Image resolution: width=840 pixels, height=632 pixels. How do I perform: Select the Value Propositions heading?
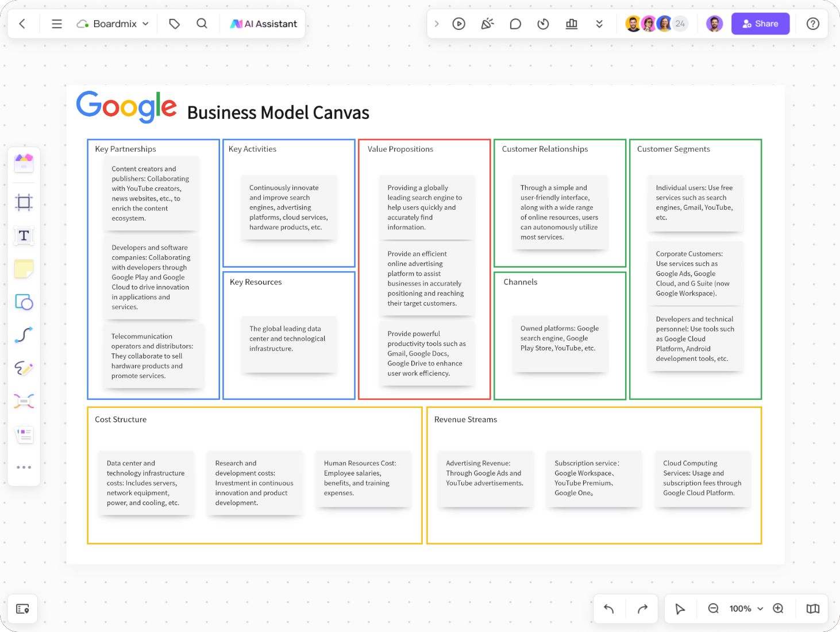(x=400, y=149)
